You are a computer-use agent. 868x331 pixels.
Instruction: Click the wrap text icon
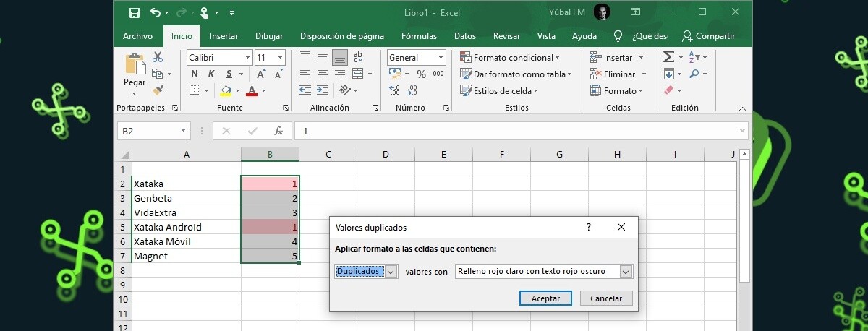[359, 57]
